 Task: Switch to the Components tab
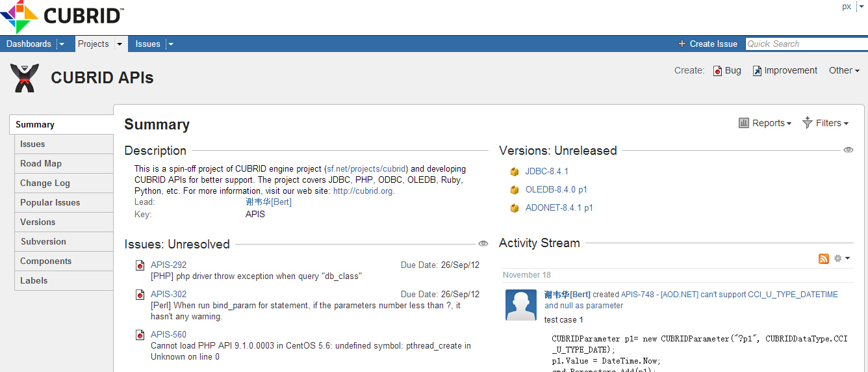point(64,261)
